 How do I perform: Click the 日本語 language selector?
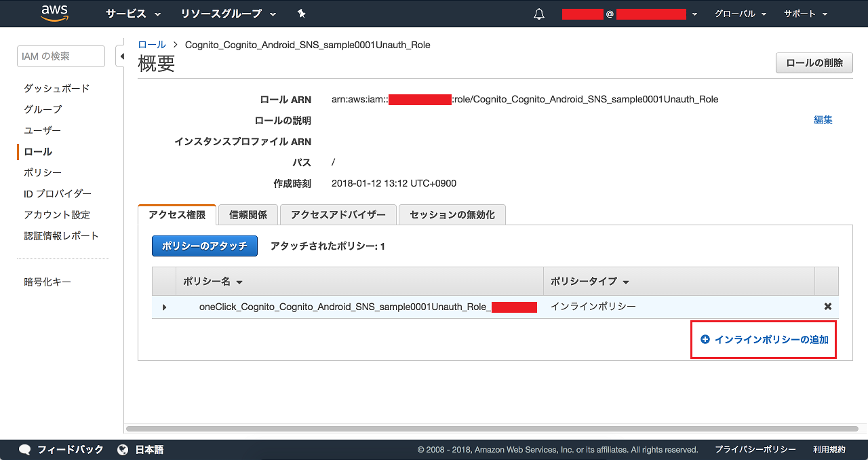[x=149, y=449]
